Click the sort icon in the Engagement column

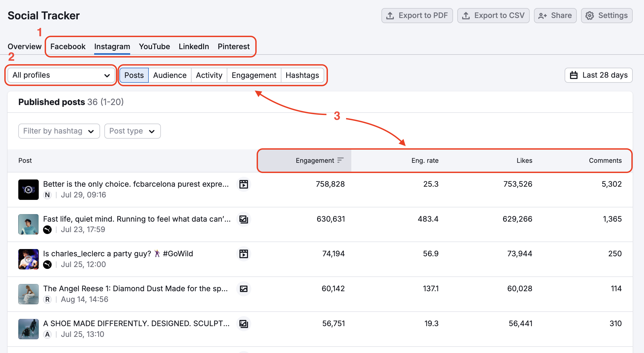340,160
